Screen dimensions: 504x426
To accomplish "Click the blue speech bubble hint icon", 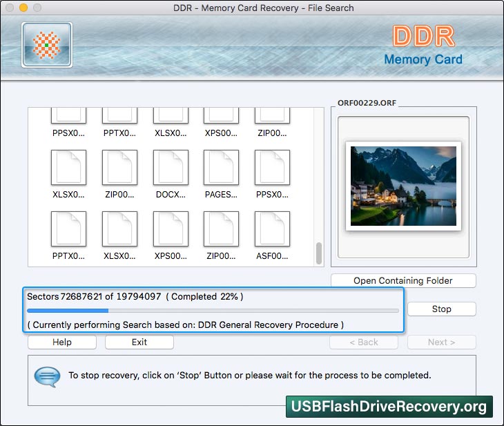I will click(x=47, y=377).
